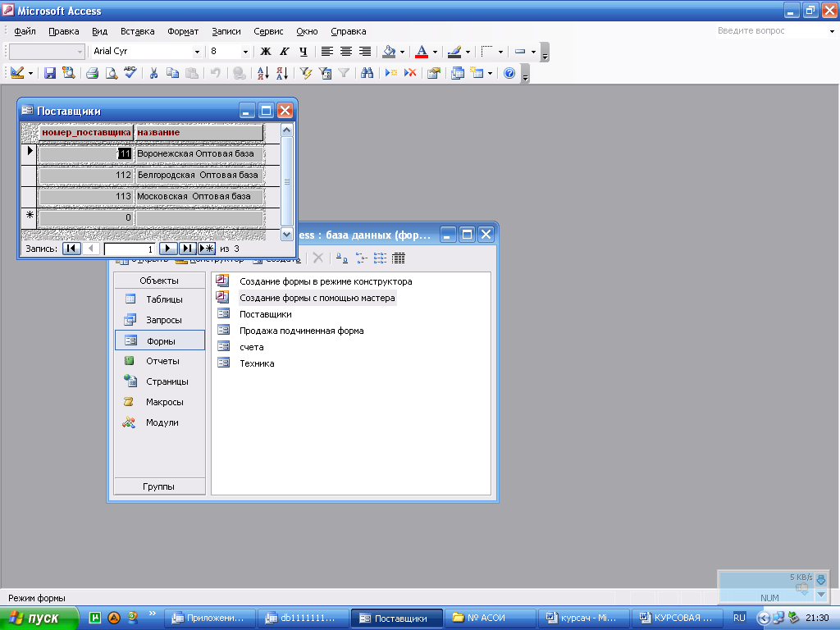Expand the fill color dropdown arrow
The width and height of the screenshot is (840, 630).
(x=402, y=52)
